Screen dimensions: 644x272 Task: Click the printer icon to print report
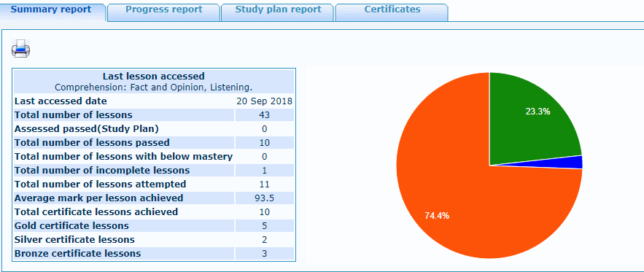pyautogui.click(x=20, y=48)
